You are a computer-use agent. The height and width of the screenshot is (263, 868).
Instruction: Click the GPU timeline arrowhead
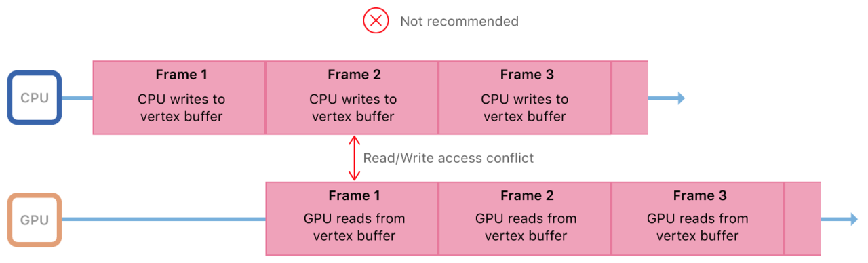(x=852, y=219)
